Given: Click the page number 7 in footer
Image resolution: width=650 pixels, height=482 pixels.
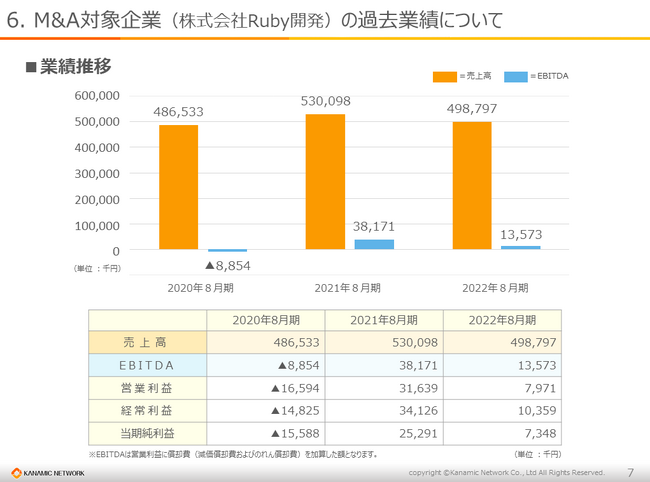Looking at the screenshot, I should (630, 472).
